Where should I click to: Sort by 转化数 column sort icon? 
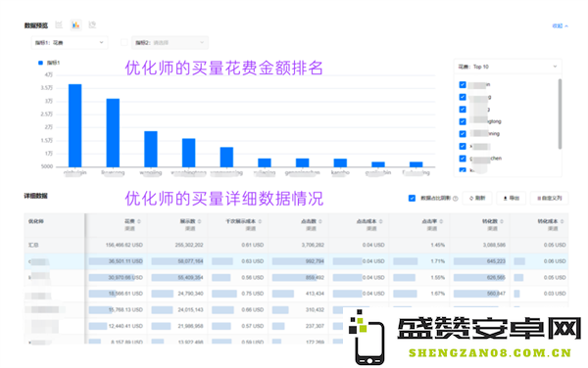pos(502,221)
